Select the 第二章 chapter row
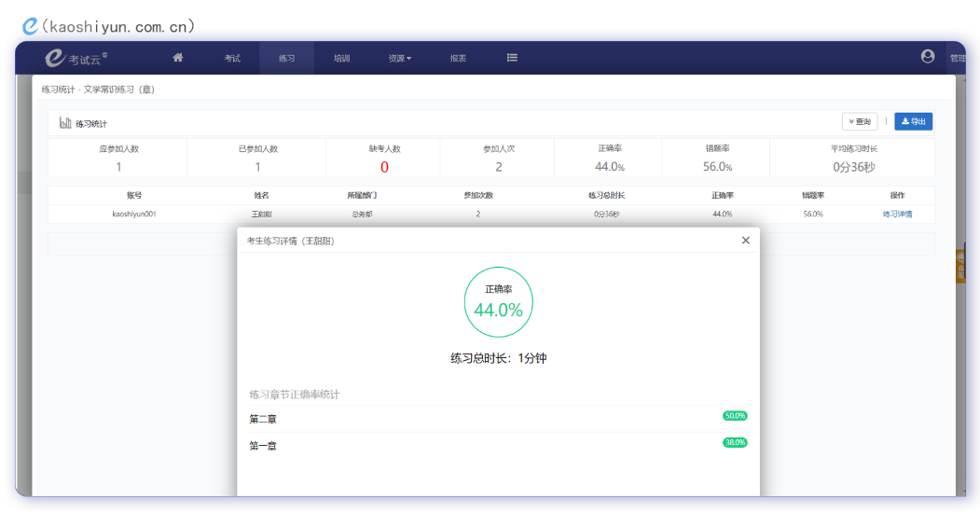Screen dimensions: 980x513 click(263, 419)
